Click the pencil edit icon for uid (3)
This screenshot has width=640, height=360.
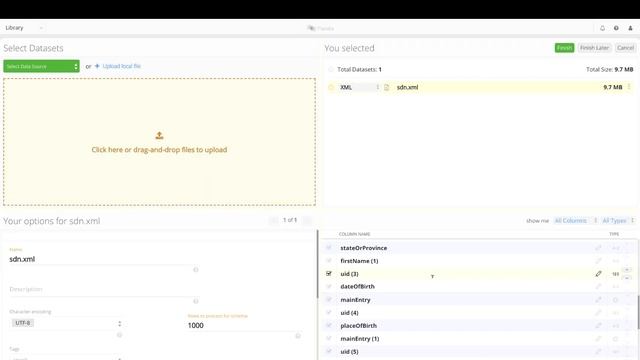point(598,273)
